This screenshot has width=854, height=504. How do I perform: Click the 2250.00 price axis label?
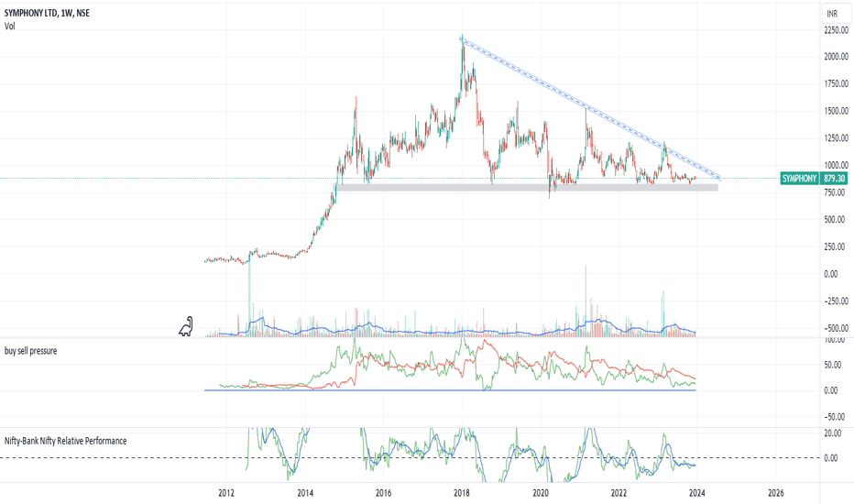click(x=836, y=30)
